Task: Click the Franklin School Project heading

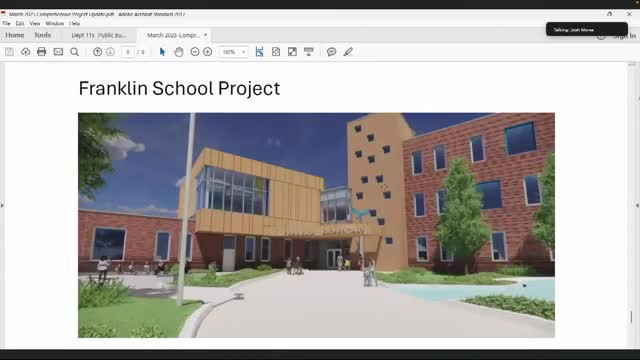Action: pos(179,89)
